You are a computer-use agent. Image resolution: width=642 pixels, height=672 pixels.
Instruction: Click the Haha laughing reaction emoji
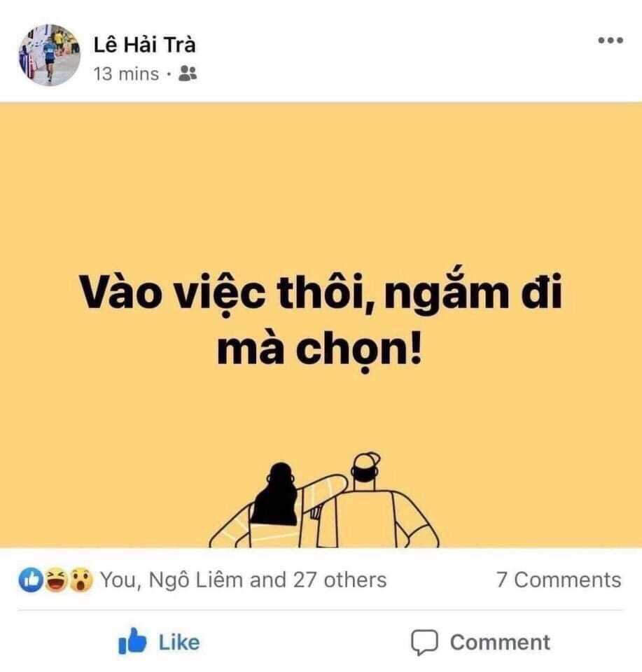(56, 580)
